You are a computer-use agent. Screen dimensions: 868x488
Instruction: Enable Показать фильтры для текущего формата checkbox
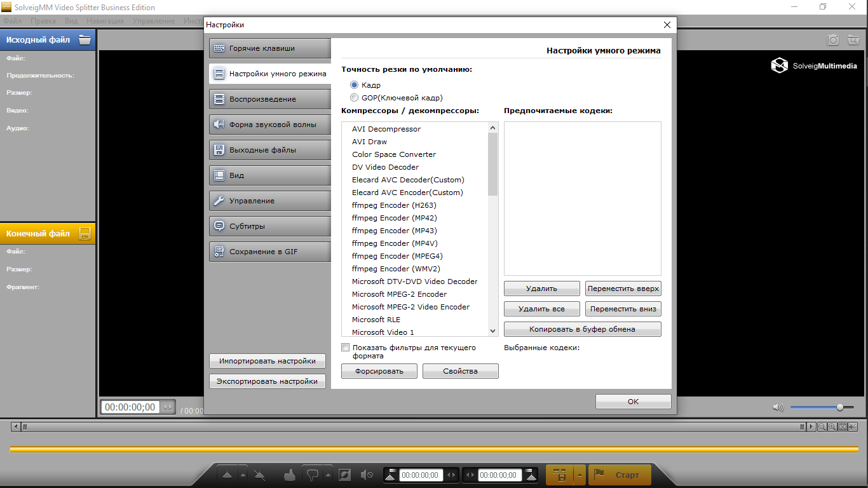[346, 348]
